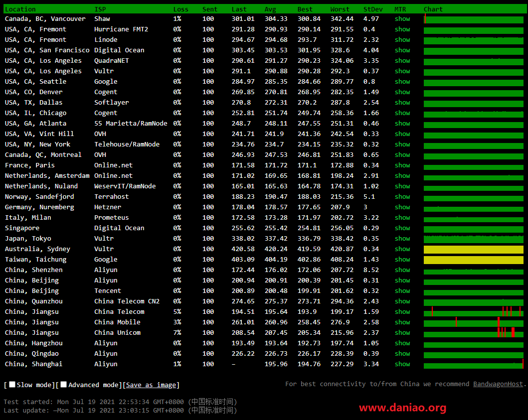Open MTR for China, Hangzhou
The height and width of the screenshot is (420, 528).
pyautogui.click(x=402, y=343)
